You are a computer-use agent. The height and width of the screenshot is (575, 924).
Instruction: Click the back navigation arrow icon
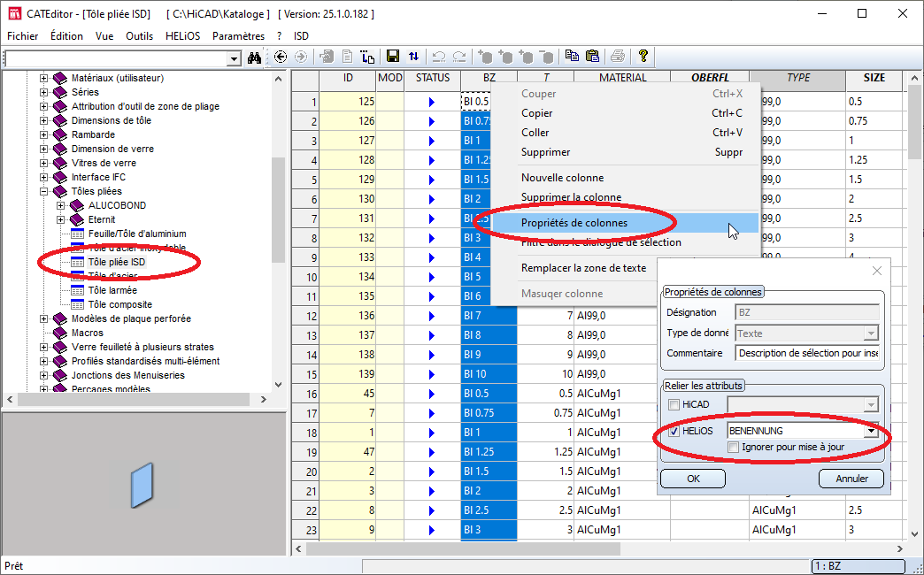point(281,57)
